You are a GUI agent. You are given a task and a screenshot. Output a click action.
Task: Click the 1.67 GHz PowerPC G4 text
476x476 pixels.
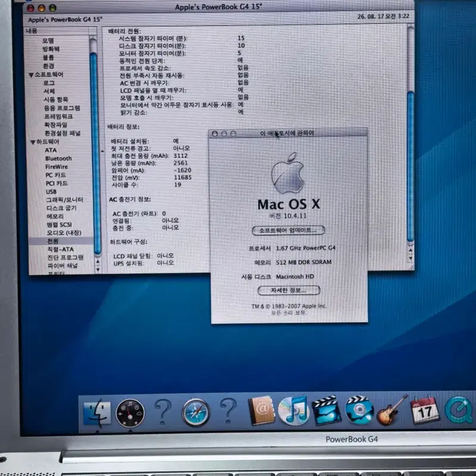(306, 248)
